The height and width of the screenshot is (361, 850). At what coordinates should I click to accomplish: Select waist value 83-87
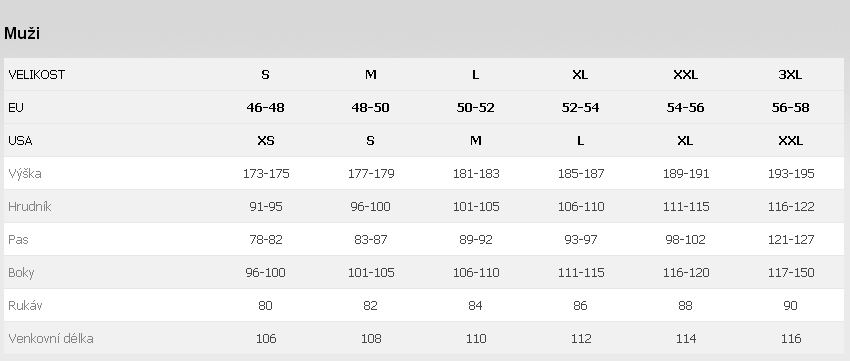pos(370,240)
